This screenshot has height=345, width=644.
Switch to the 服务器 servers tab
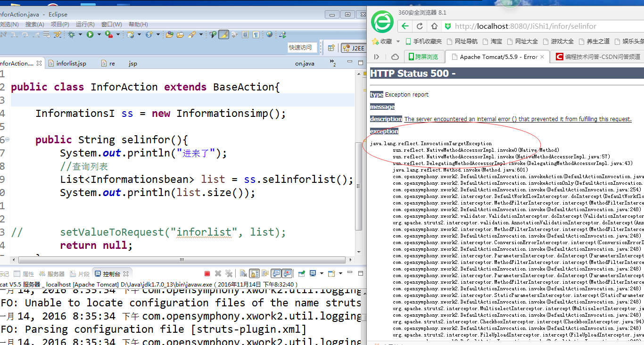tap(52, 274)
